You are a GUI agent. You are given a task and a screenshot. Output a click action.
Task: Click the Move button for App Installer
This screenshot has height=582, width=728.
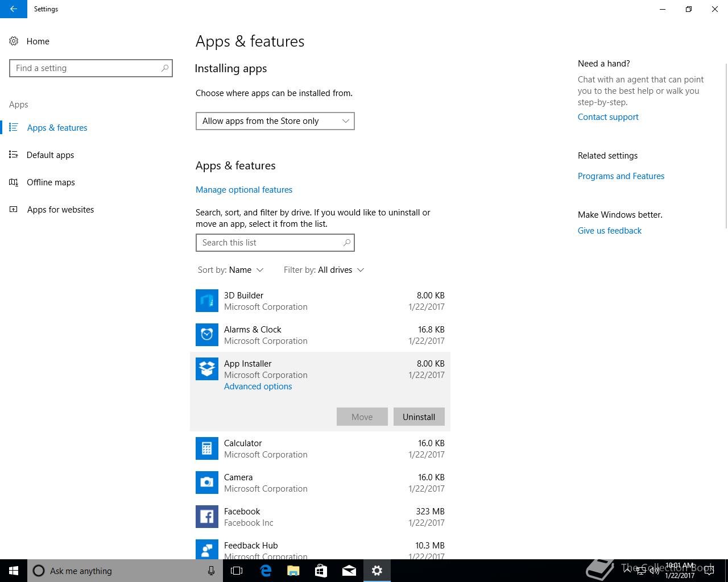[x=362, y=417]
